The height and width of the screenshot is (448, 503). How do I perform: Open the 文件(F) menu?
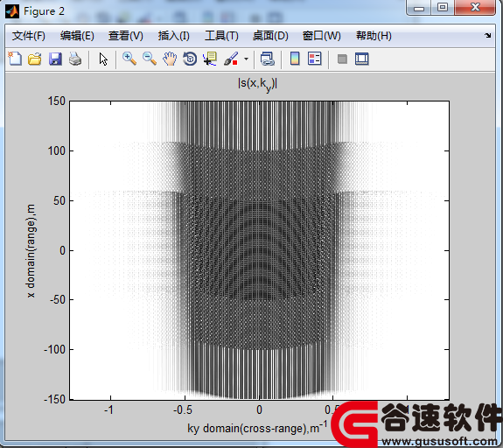29,36
